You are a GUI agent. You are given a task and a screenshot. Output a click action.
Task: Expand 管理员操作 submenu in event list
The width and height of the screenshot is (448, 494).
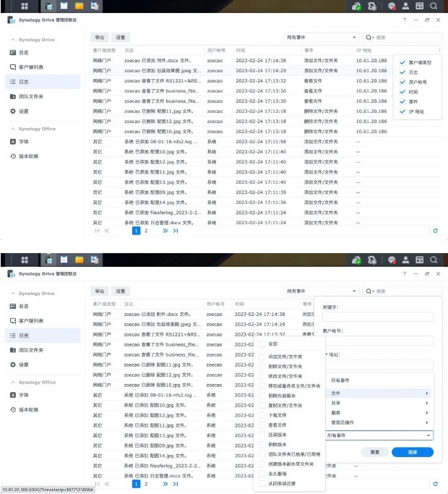coord(427,422)
